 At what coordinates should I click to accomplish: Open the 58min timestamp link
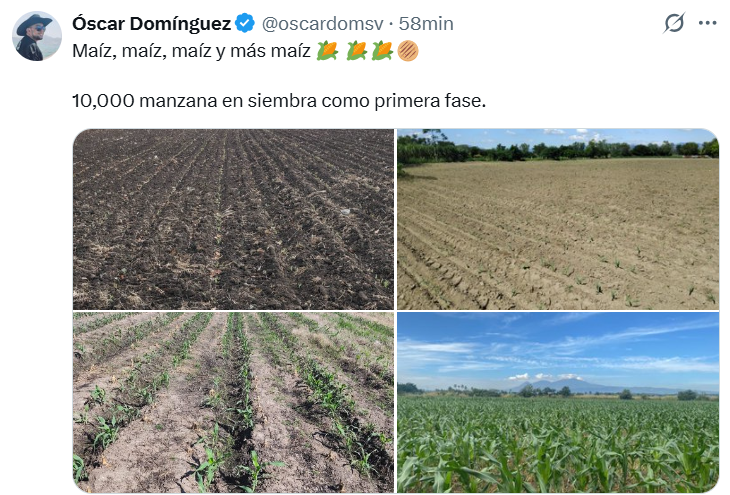(x=426, y=23)
